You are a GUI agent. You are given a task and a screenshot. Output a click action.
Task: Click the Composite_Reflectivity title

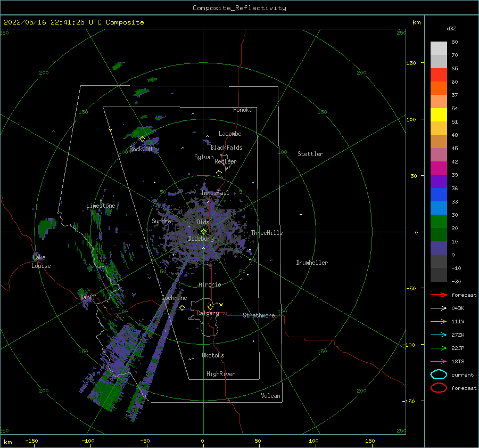[240, 8]
